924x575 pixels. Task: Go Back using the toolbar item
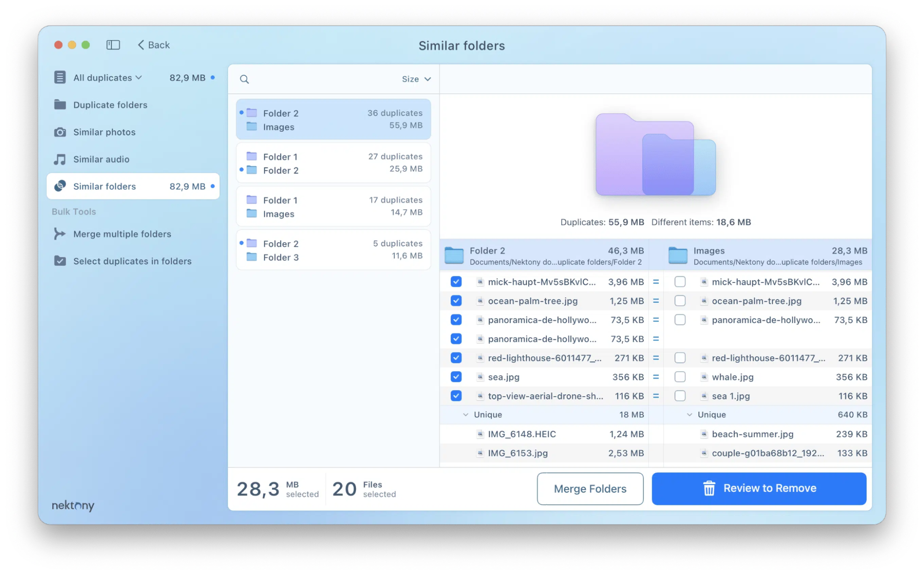(x=153, y=45)
